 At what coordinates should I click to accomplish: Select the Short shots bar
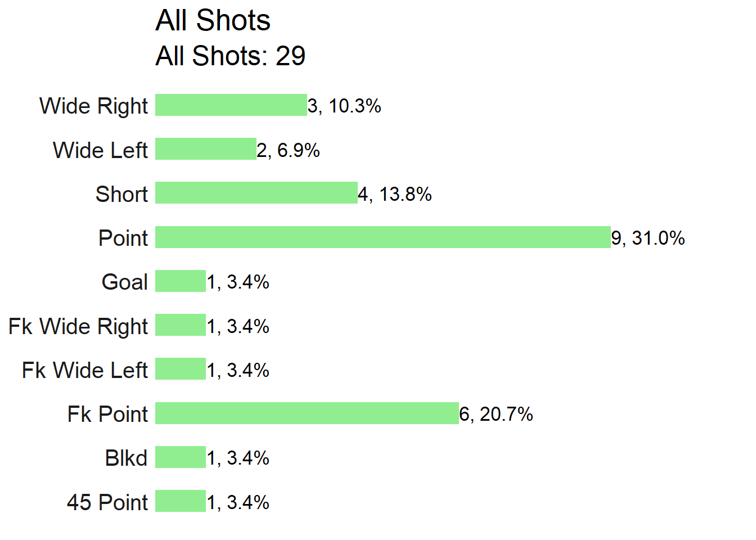256,193
